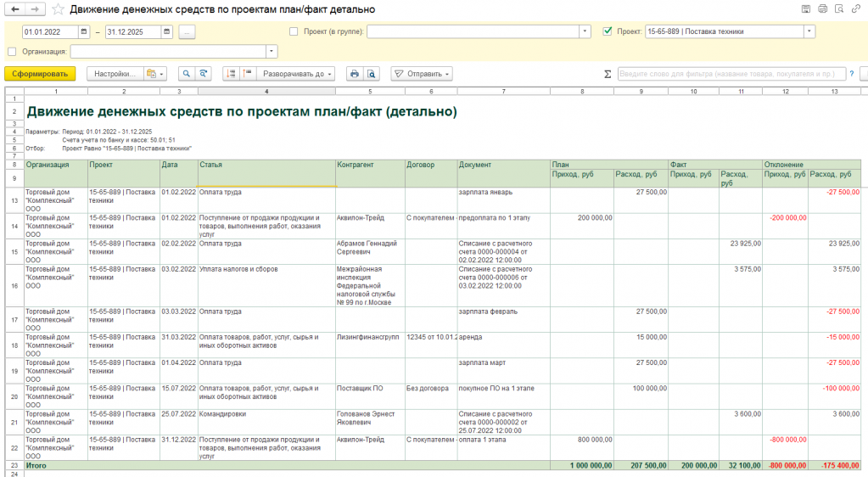868x477 pixels.
Task: Go back with the left arrow button
Action: (x=15, y=9)
